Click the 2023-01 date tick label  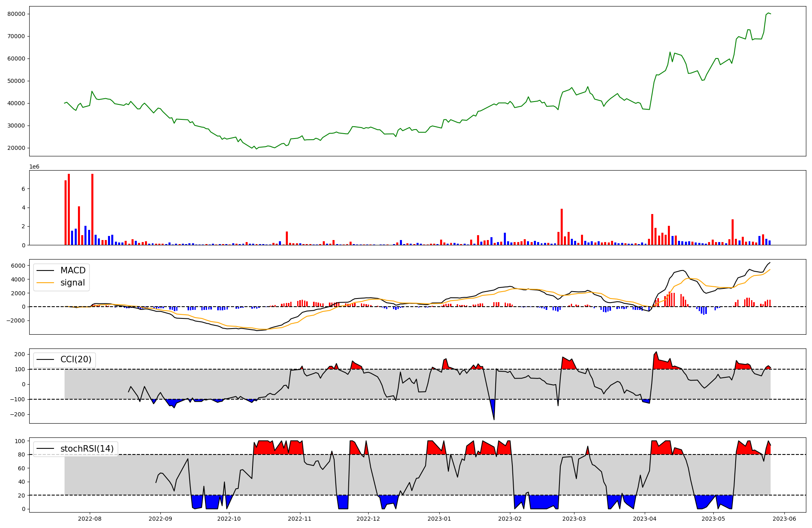(439, 518)
